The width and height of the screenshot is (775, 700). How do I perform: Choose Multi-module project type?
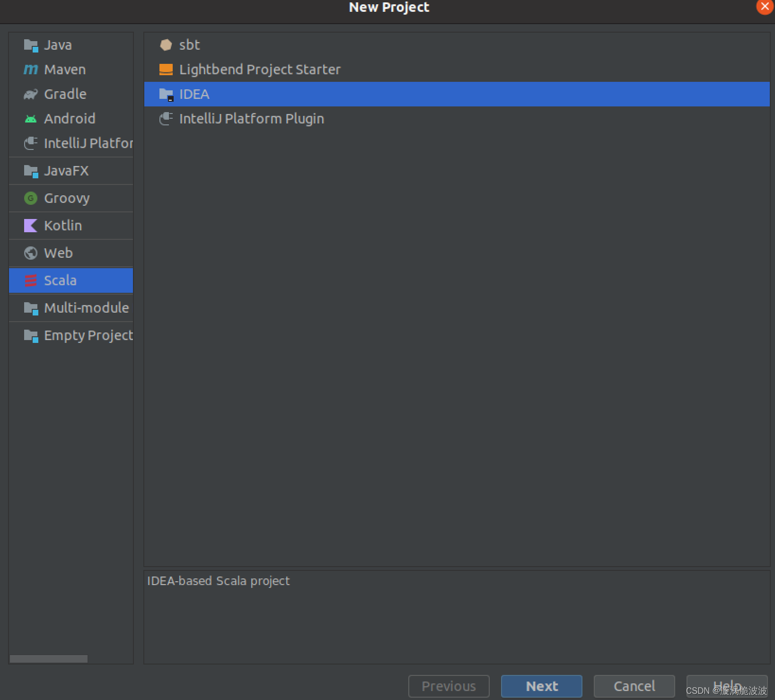coord(71,308)
